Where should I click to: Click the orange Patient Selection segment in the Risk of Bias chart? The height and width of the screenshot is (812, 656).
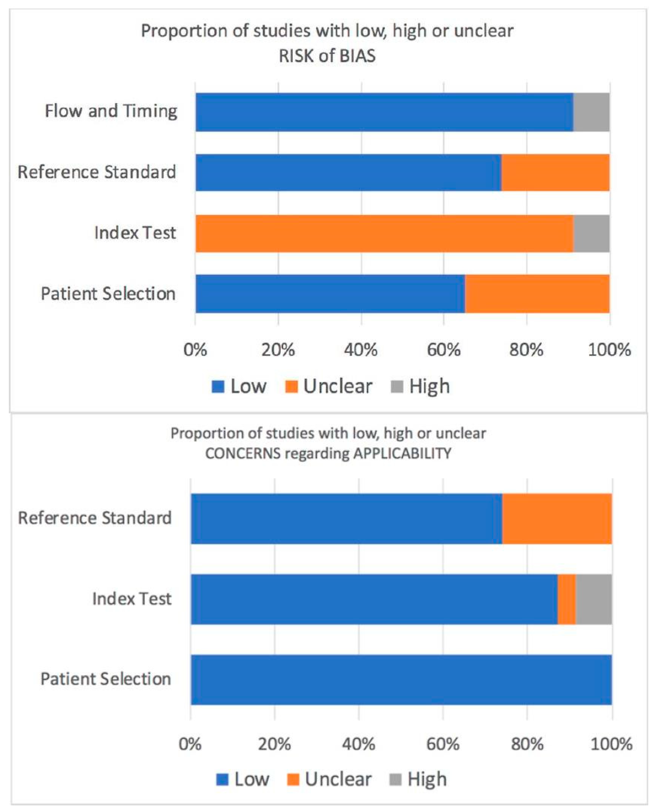tap(537, 294)
